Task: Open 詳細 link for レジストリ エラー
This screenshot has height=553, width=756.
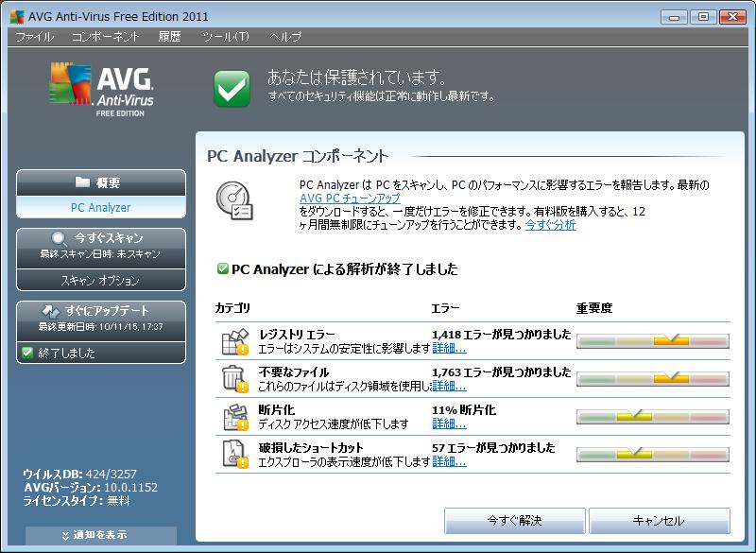Action: click(x=449, y=348)
